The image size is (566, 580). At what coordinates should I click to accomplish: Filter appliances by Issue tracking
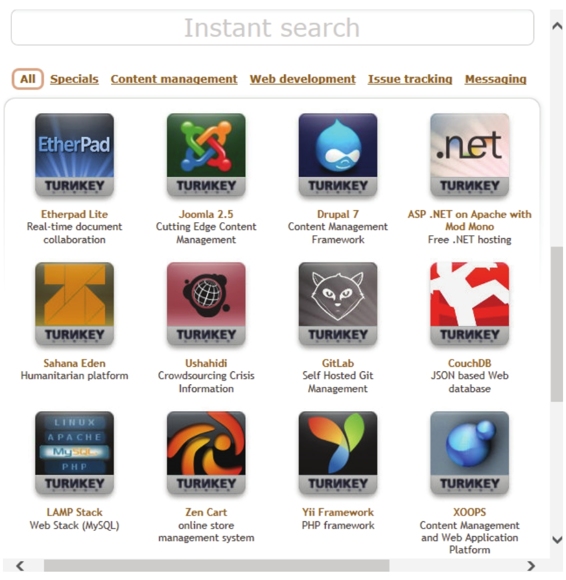(410, 79)
